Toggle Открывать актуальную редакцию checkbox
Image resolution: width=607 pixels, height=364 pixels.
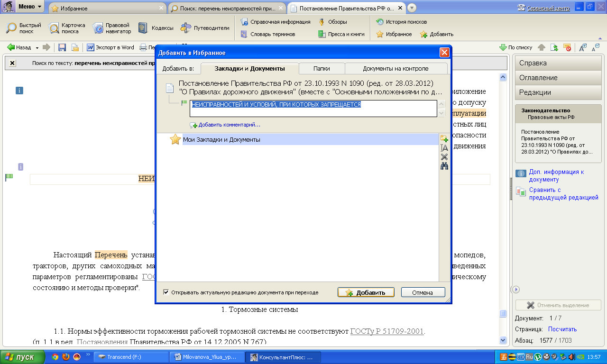pyautogui.click(x=166, y=292)
